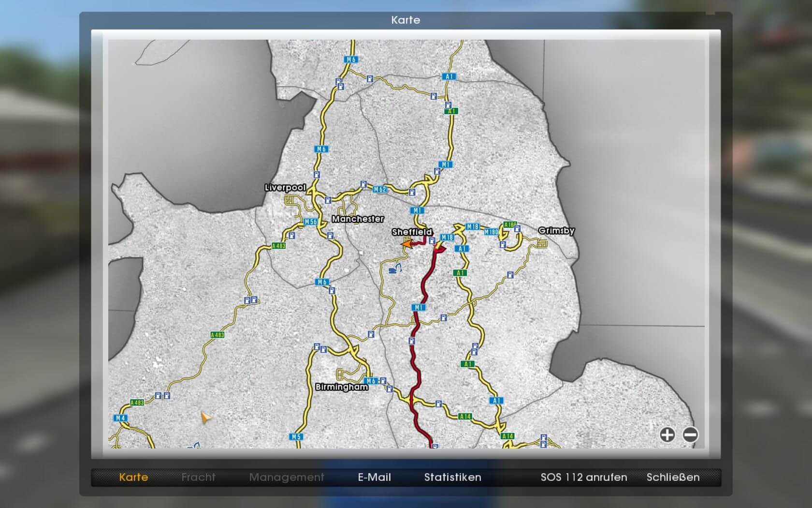Click the green A180 road label
812x508 pixels.
click(510, 224)
